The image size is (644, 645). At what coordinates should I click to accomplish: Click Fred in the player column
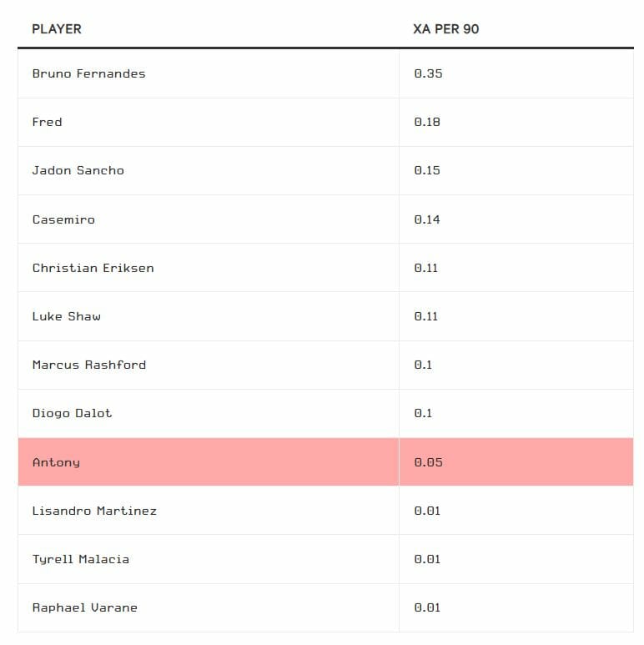(47, 122)
